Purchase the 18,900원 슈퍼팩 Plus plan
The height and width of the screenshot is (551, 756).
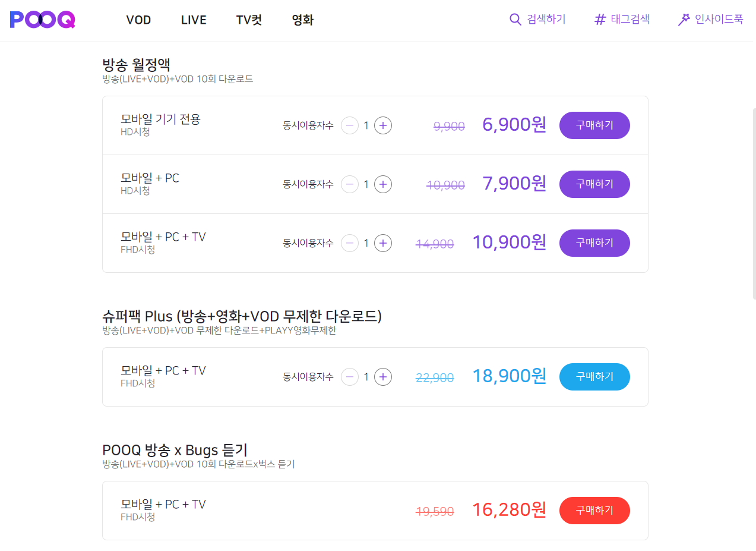tap(594, 377)
